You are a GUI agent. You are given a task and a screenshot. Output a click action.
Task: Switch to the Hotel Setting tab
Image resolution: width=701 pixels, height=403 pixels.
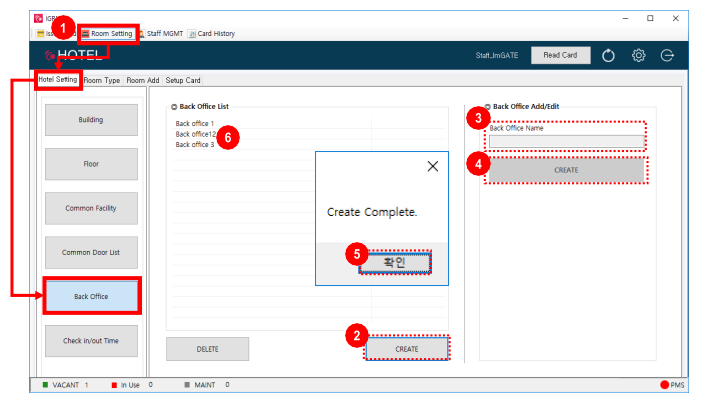click(58, 80)
